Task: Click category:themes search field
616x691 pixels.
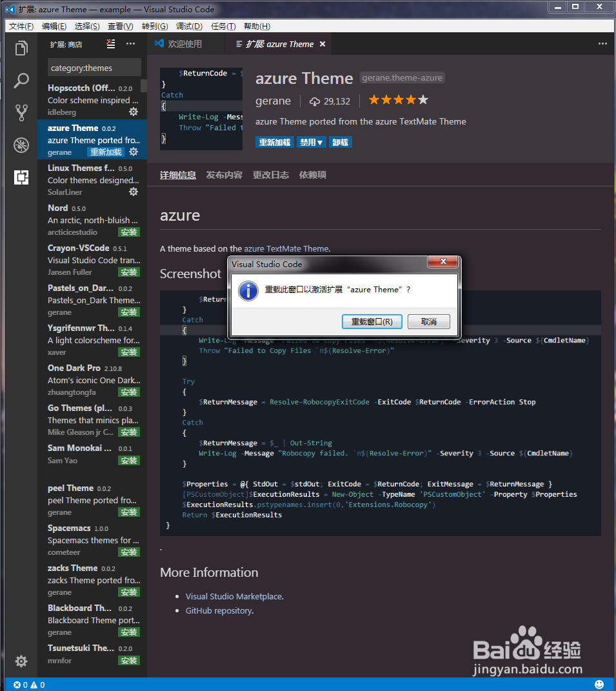Action: [94, 68]
